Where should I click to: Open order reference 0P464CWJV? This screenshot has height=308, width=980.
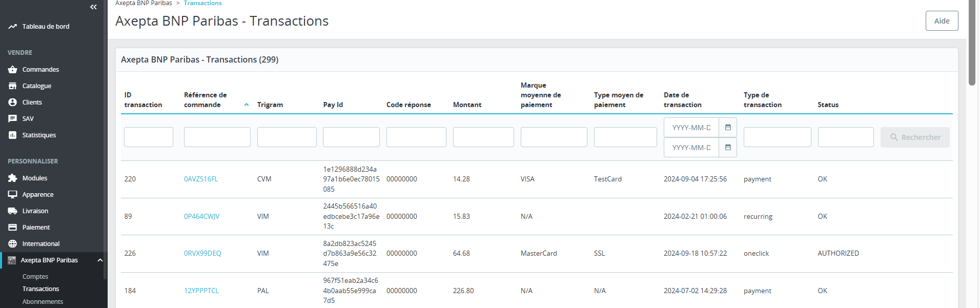click(x=201, y=216)
